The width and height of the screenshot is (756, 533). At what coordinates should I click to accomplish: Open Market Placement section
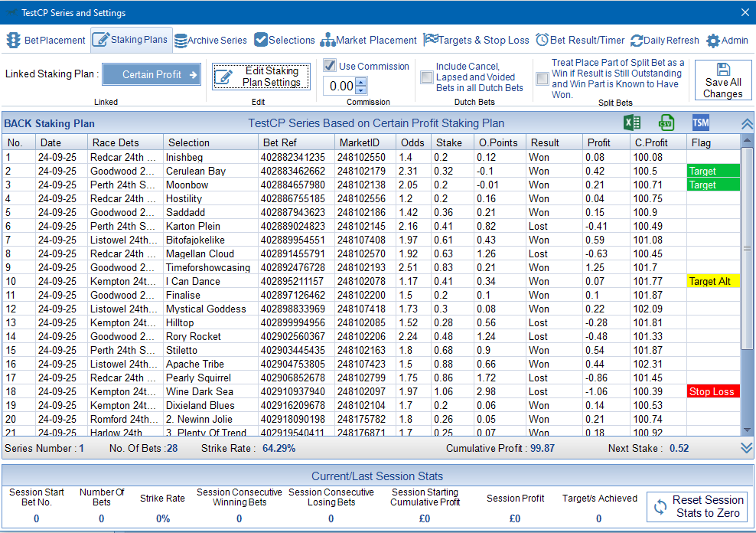point(368,40)
